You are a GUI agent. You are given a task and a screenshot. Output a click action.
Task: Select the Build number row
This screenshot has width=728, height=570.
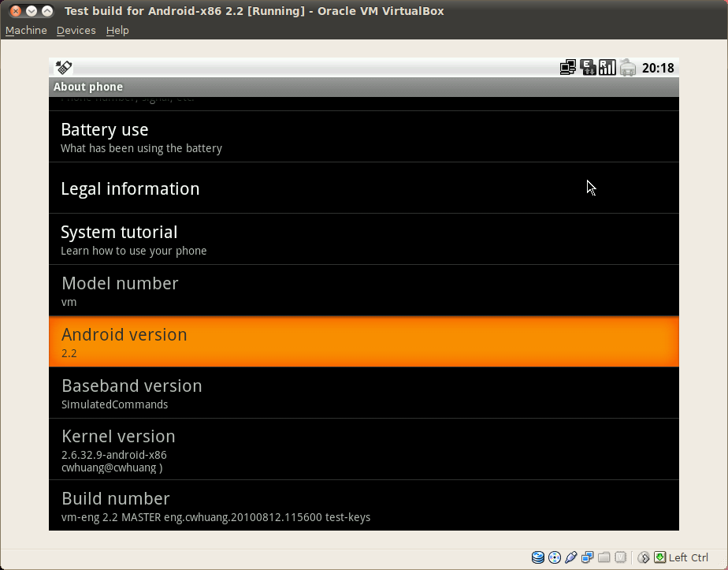pyautogui.click(x=363, y=505)
